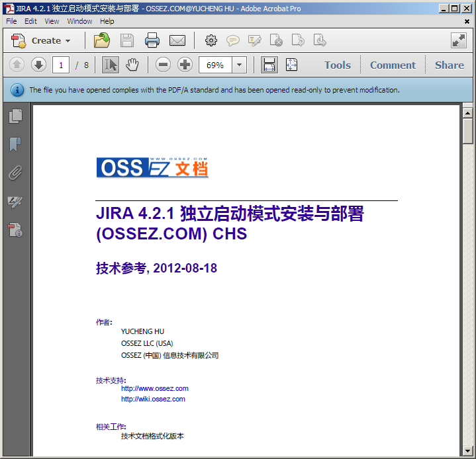Open the Share pane
This screenshot has height=459, width=476.
(450, 65)
